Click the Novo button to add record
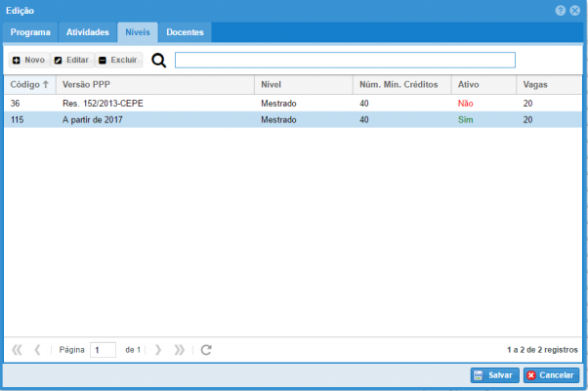 (28, 61)
